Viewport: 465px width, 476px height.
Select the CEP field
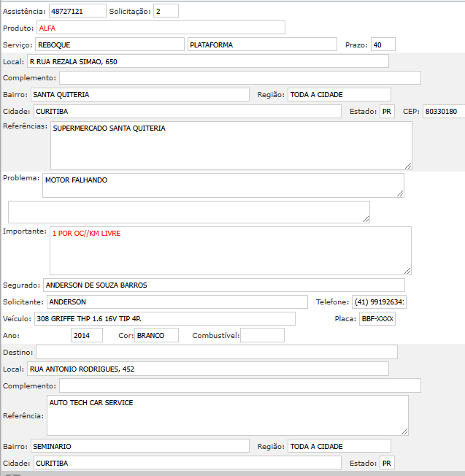click(443, 112)
